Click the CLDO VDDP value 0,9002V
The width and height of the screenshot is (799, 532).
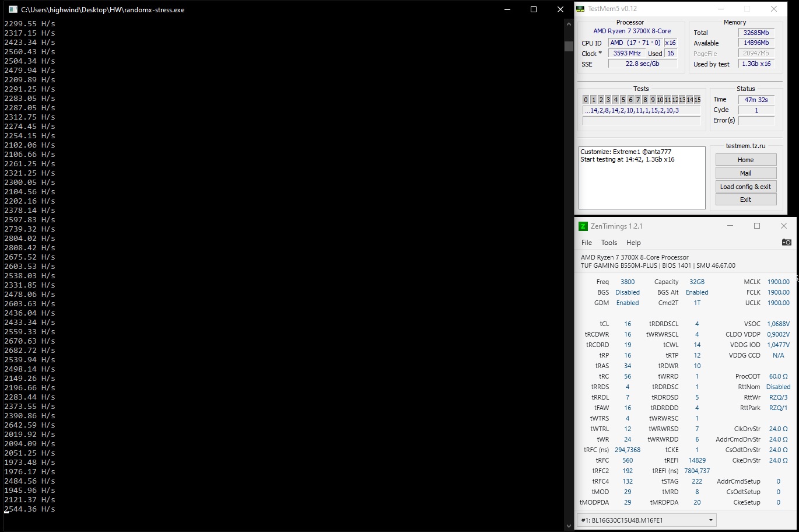click(x=779, y=334)
